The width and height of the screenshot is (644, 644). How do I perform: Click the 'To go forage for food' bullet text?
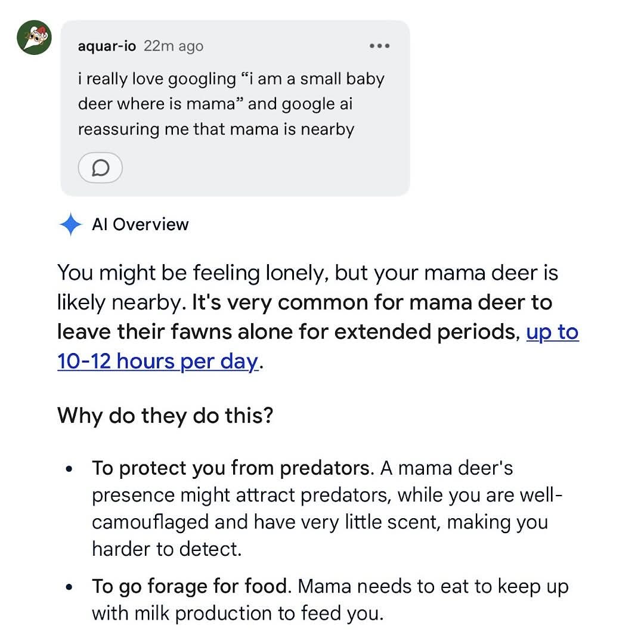(190, 586)
